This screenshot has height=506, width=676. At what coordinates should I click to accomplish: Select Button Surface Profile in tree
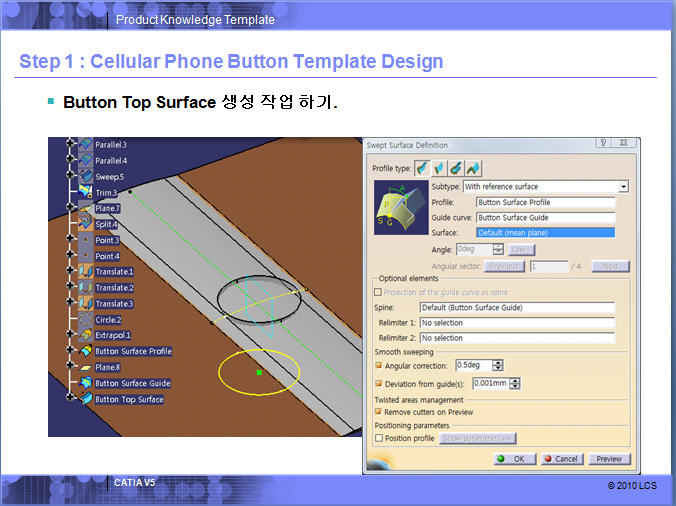[133, 351]
